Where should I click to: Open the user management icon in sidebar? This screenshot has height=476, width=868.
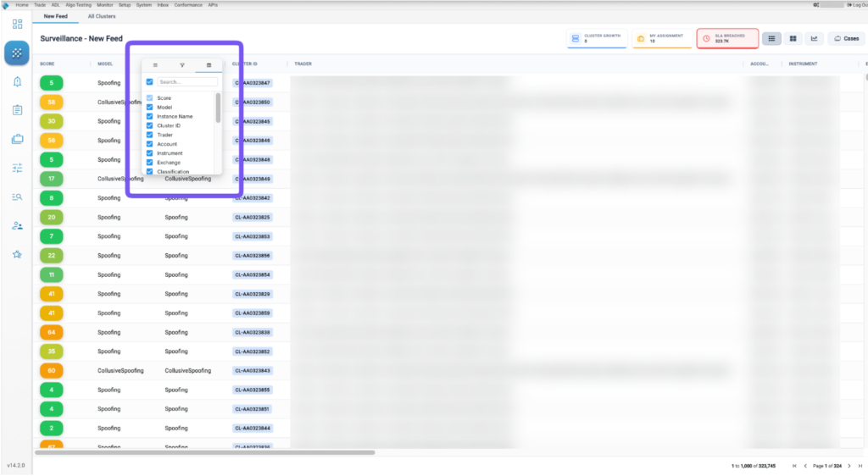17,225
